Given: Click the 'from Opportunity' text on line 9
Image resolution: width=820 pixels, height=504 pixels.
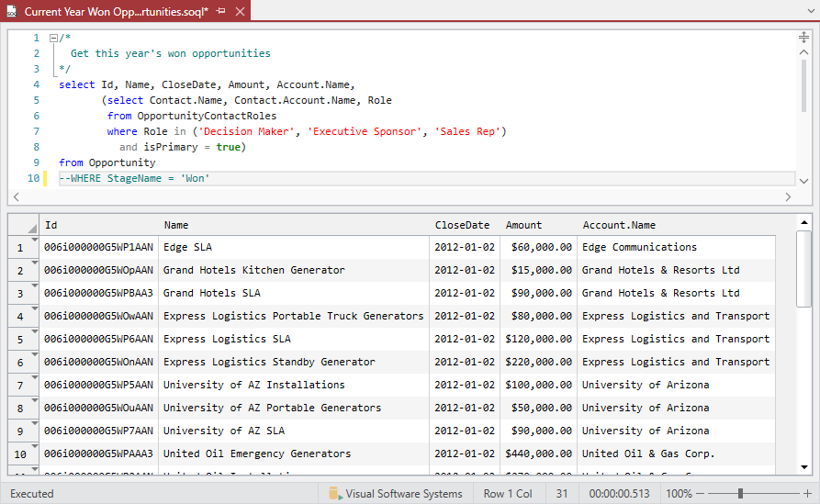Looking at the screenshot, I should coord(107,162).
